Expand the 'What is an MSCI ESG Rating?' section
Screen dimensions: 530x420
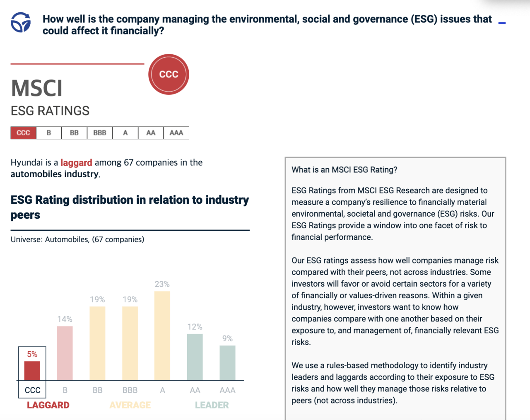344,169
